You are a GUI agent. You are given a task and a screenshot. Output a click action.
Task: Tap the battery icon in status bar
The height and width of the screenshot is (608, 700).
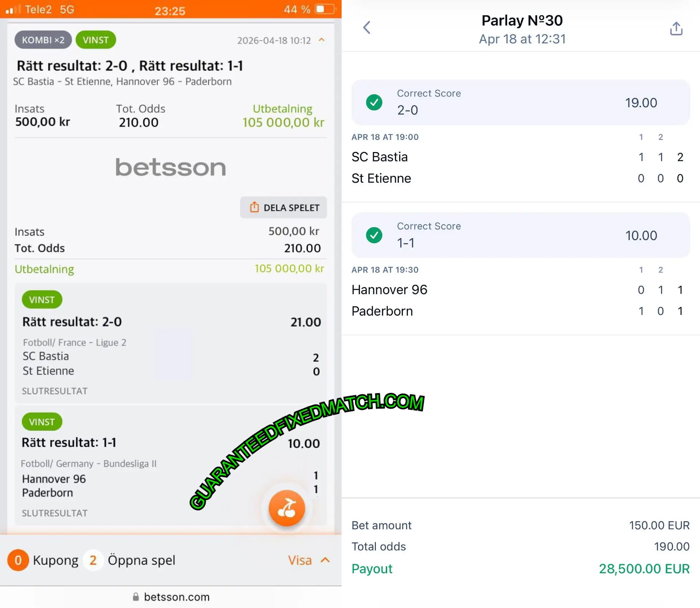324,9
